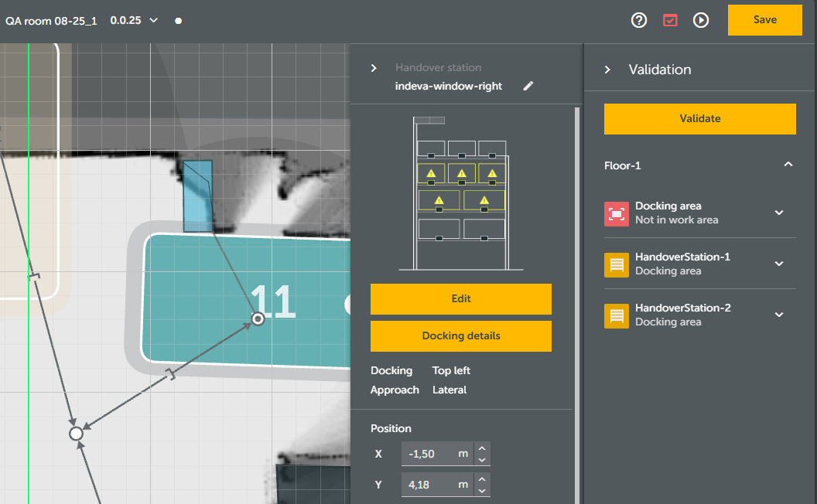Screen dimensions: 817x504
Task: Rename station using the pencil icon
Action: coord(528,86)
